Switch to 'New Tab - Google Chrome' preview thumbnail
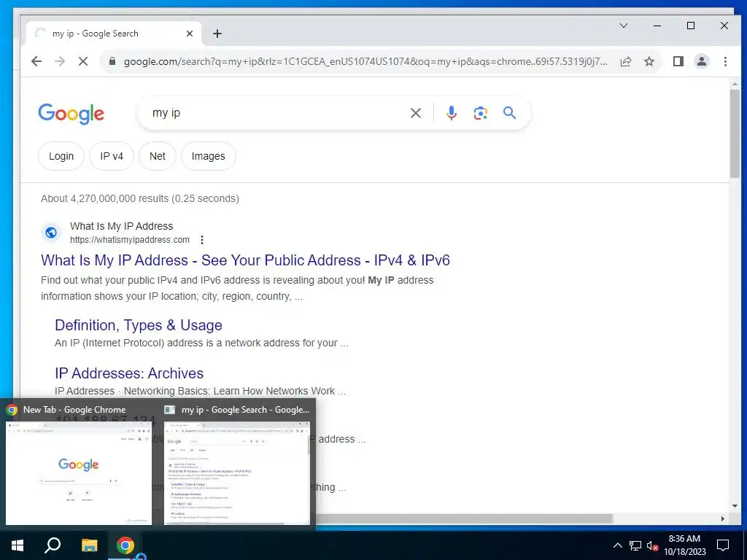 (x=79, y=472)
